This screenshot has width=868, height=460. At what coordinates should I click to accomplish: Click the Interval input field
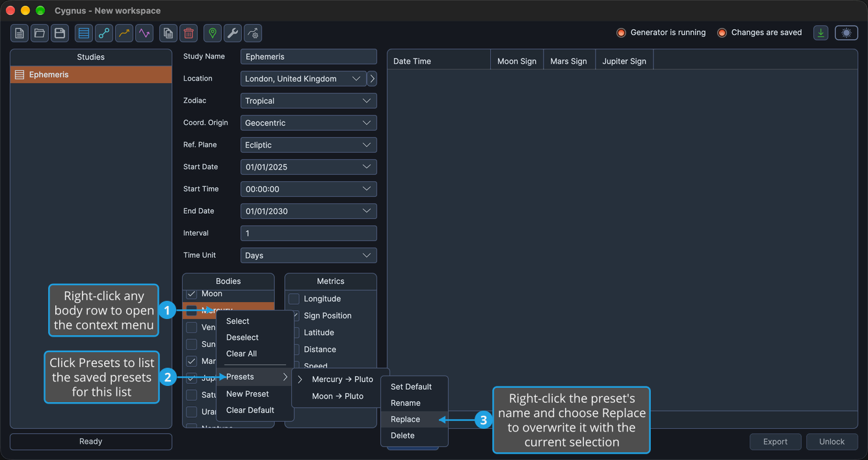(308, 233)
